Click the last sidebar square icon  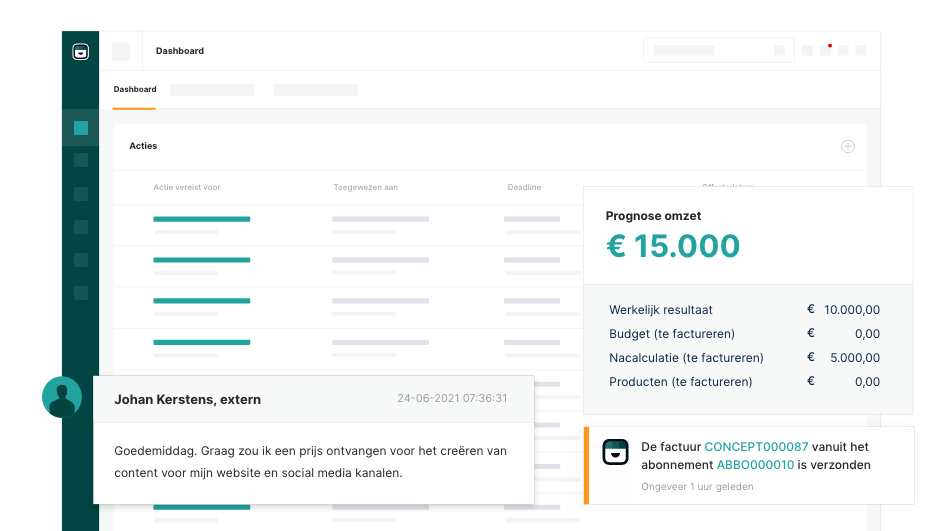point(81,293)
